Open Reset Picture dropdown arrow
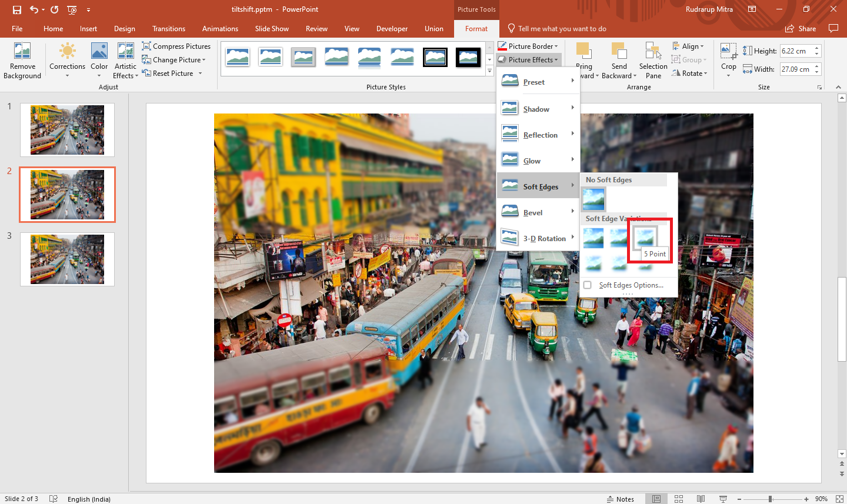 click(201, 73)
